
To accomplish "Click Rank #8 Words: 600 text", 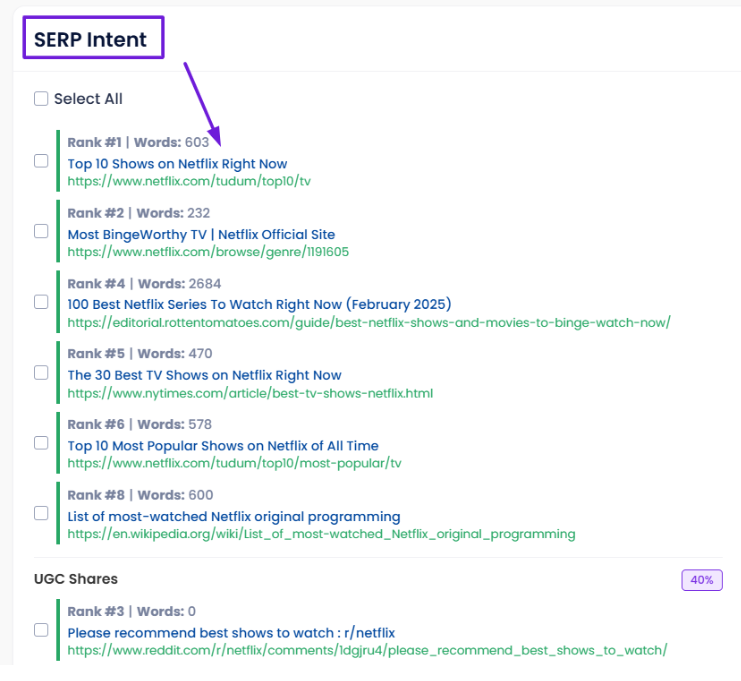I will click(x=140, y=495).
